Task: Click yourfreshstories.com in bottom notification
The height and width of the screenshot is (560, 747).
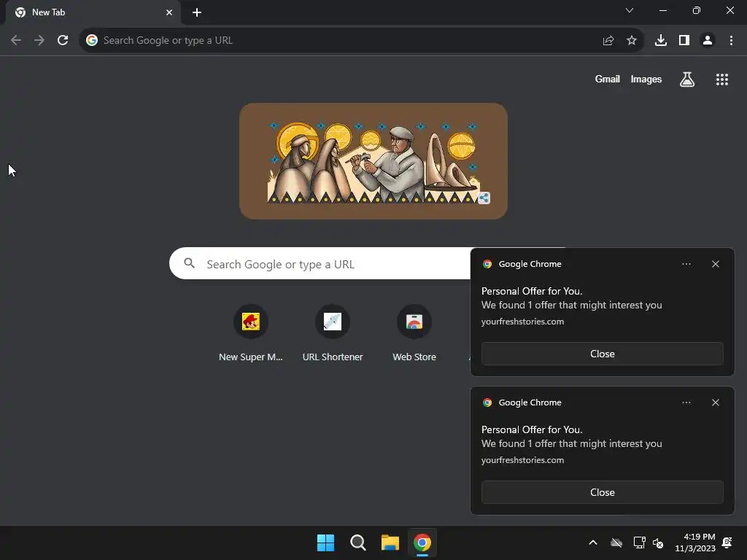Action: tap(522, 460)
